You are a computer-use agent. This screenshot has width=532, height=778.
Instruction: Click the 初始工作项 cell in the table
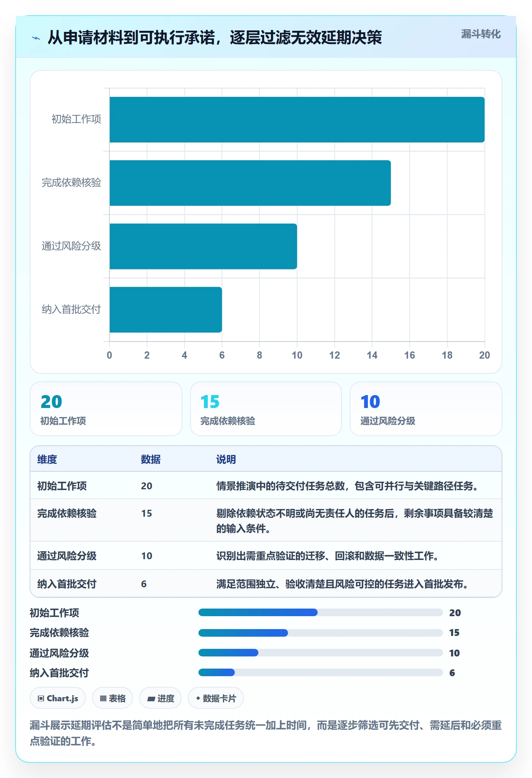pos(62,486)
